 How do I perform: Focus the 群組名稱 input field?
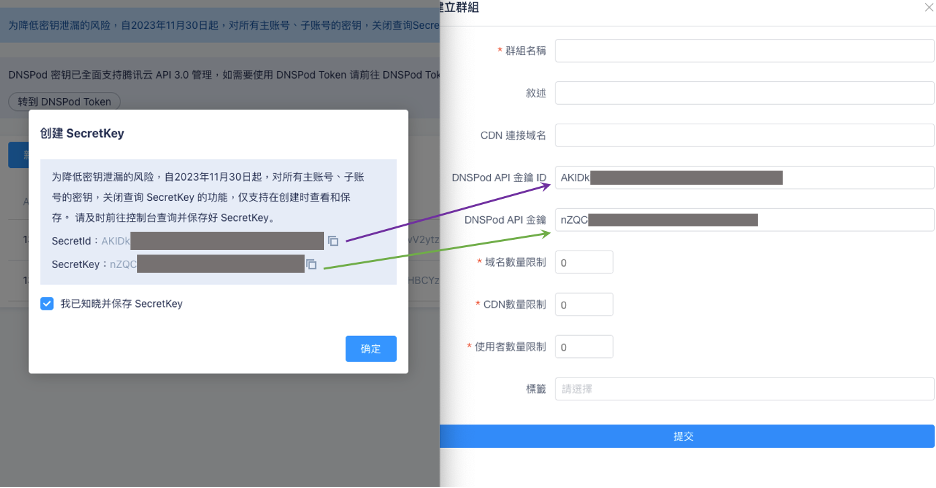744,51
